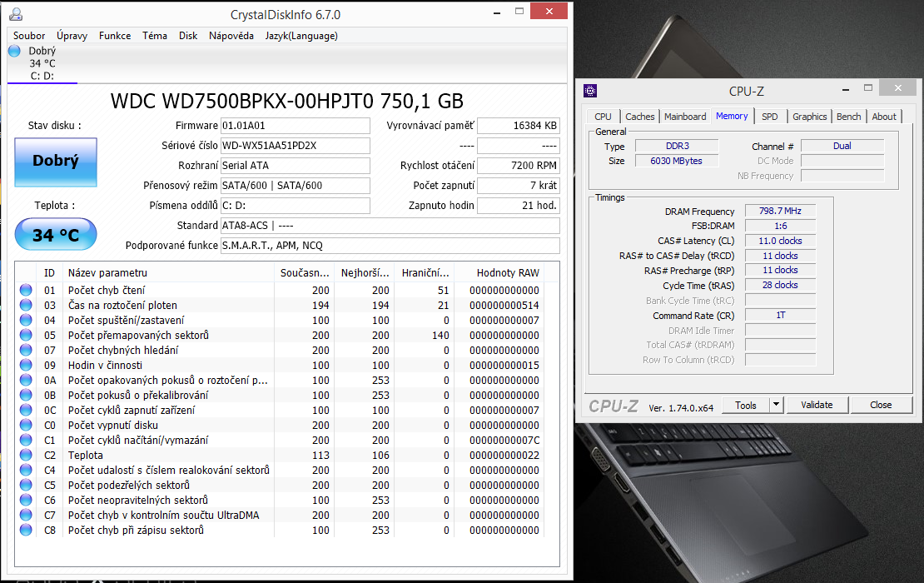Click status circle for ID C0 Počet vypnutí disku

pos(26,425)
